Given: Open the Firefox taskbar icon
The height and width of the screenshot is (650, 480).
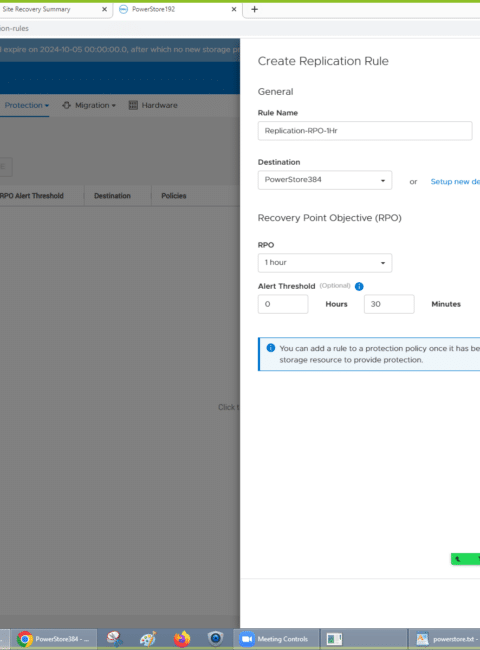Looking at the screenshot, I should (182, 639).
